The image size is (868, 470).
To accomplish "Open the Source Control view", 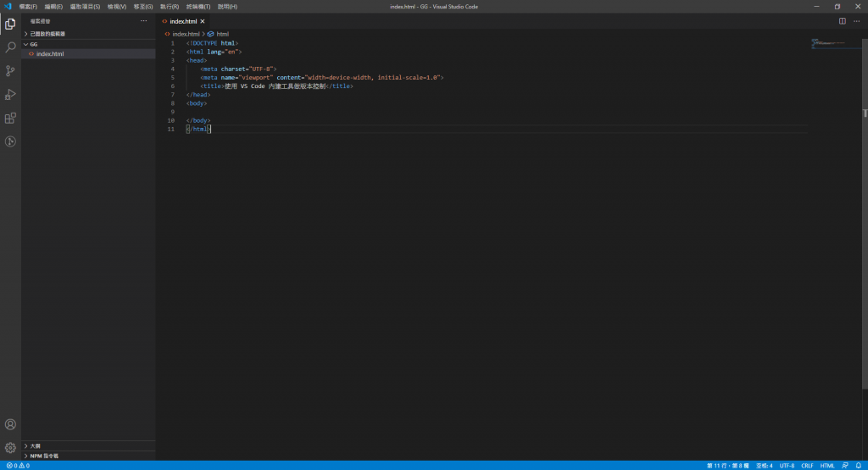I will click(10, 71).
